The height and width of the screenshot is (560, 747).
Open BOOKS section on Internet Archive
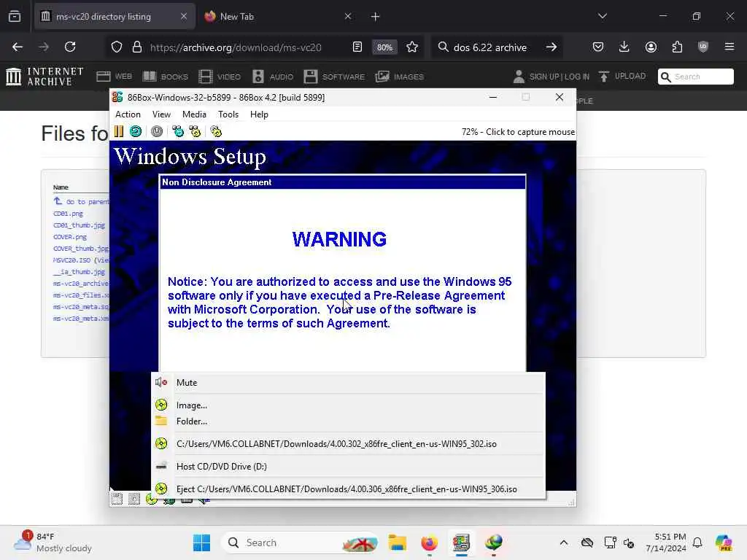point(166,77)
